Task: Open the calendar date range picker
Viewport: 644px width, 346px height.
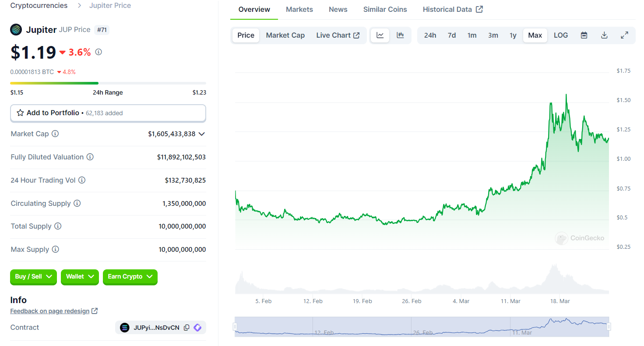Action: coord(584,35)
